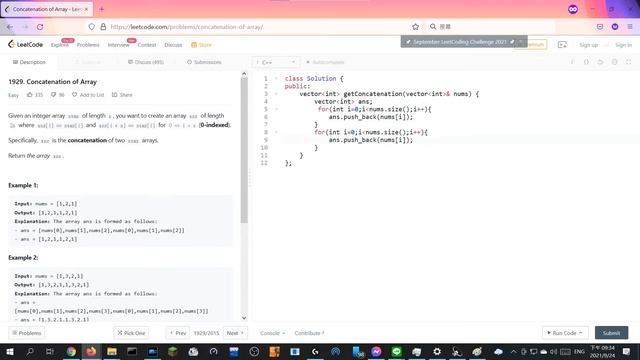This screenshot has width=640, height=360.
Task: Switch to the Submissions tab
Action: [x=204, y=62]
